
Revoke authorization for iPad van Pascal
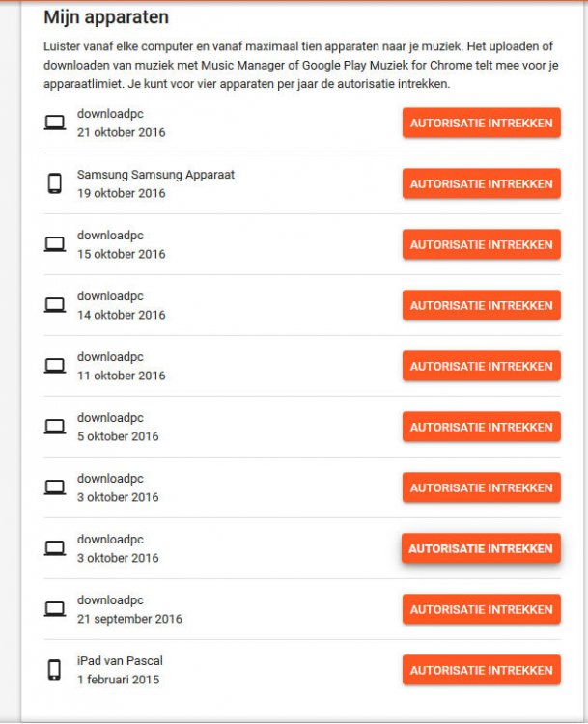coord(481,670)
